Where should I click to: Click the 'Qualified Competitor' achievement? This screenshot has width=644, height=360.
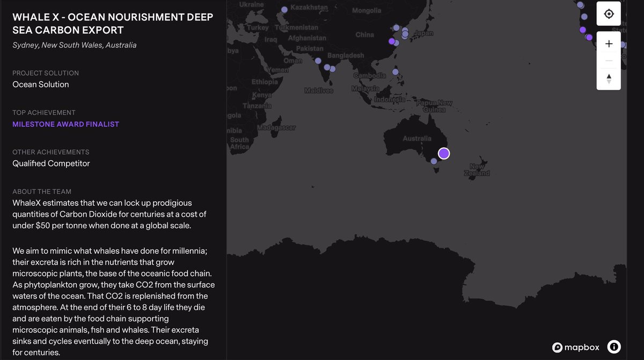52,163
